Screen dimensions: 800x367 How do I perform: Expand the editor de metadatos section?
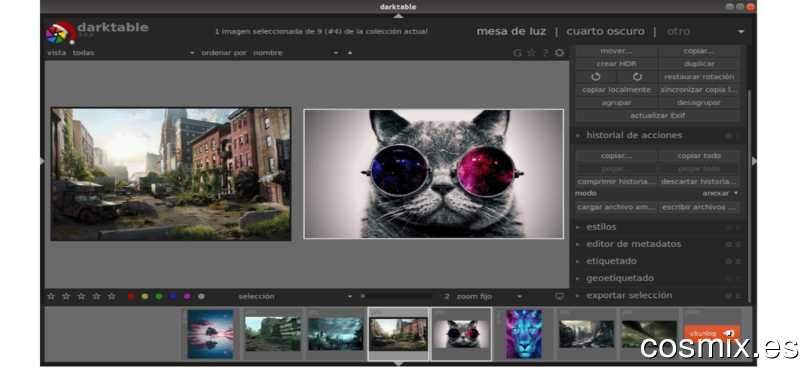click(578, 244)
